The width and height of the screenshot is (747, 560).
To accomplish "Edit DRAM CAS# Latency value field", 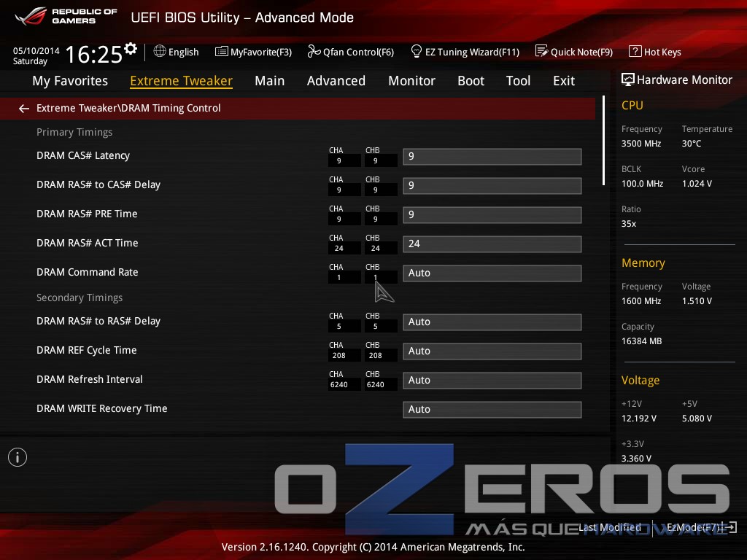I will pyautogui.click(x=492, y=157).
